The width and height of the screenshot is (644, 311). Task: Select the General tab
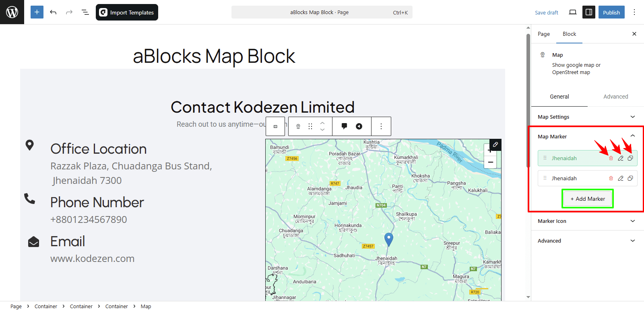pos(559,97)
